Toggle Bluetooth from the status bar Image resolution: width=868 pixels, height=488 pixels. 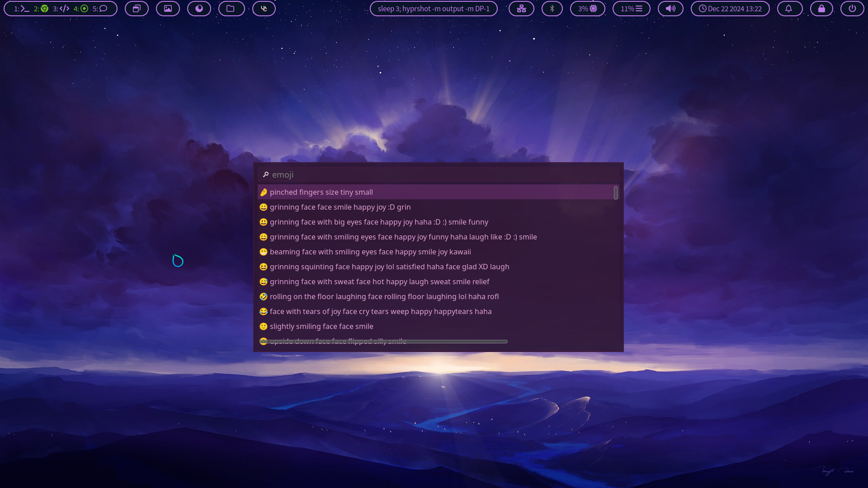552,9
